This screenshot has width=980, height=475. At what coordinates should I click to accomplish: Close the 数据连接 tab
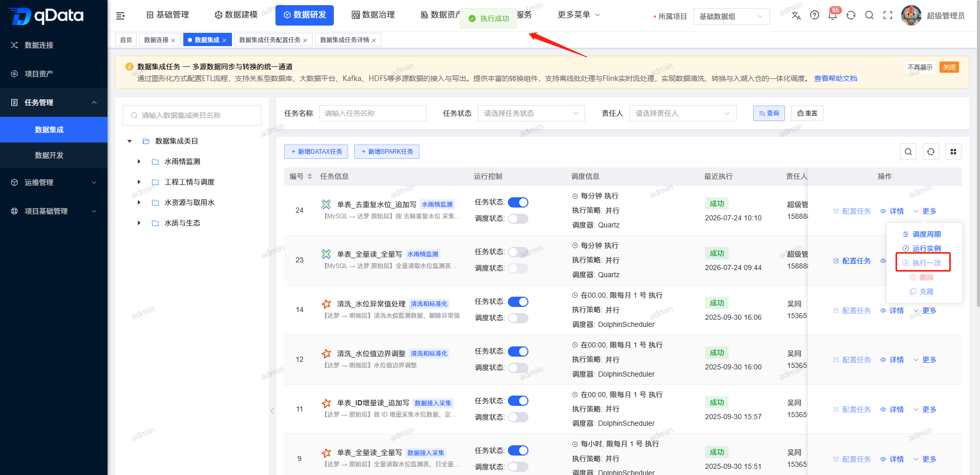click(x=173, y=40)
